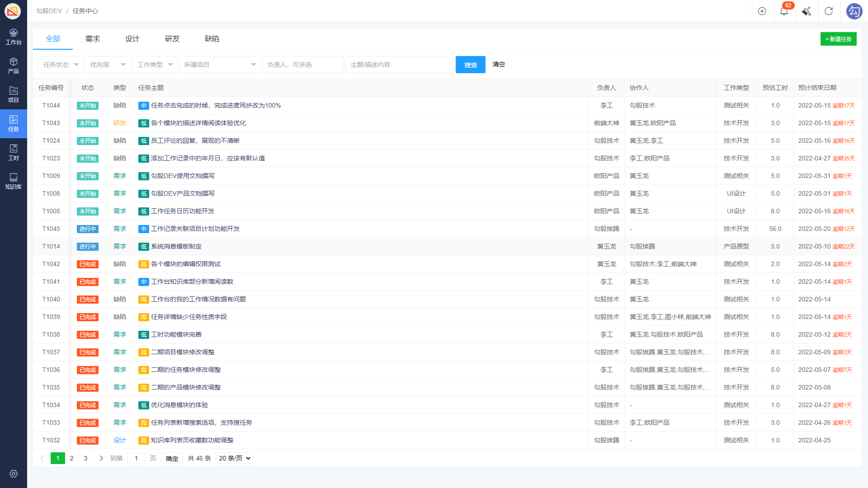
Task: Click date 2022-04-25 in T1032 row
Action: (815, 441)
